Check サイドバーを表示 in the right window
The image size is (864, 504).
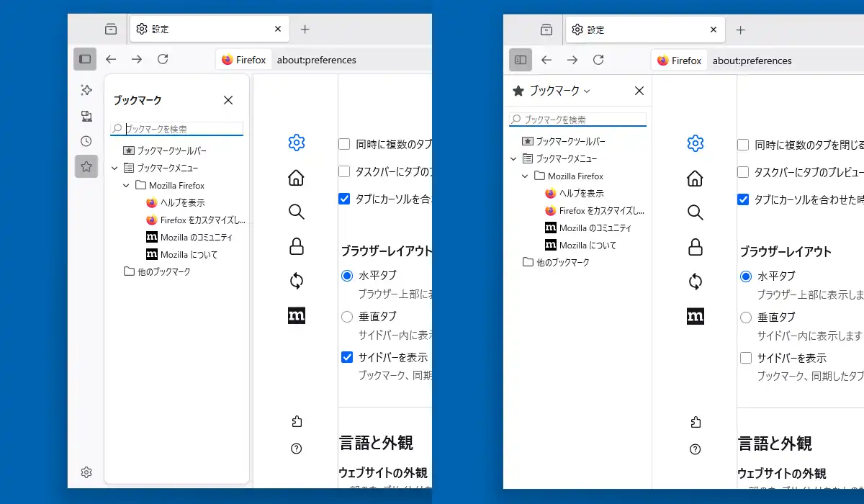[746, 358]
